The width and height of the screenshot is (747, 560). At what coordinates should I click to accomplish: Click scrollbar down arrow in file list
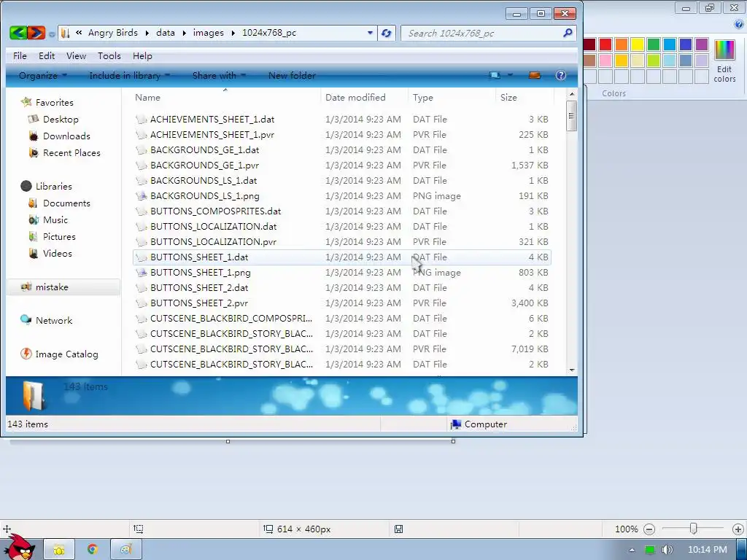(x=572, y=370)
